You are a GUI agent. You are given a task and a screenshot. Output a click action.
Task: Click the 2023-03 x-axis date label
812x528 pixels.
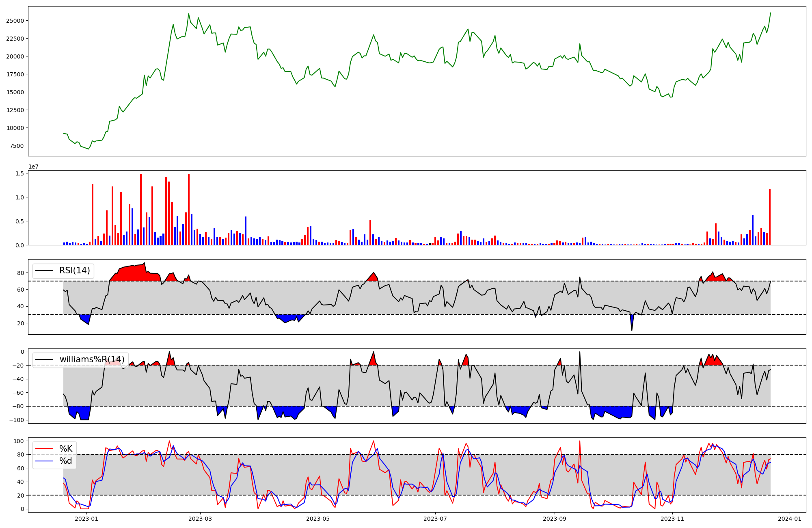200,519
